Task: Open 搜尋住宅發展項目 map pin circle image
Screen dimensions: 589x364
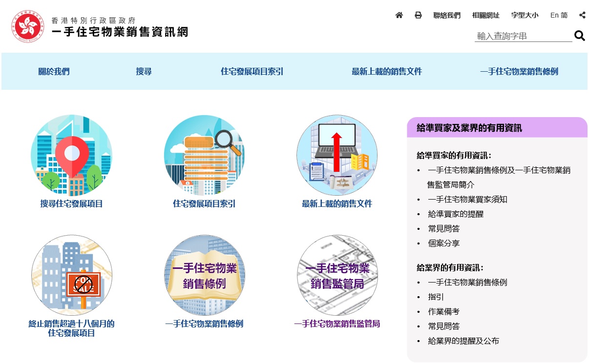Action: 71,155
